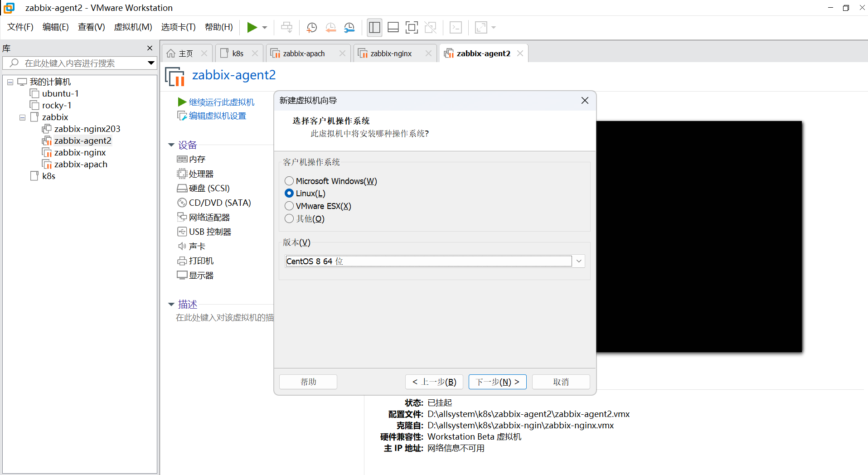Close the 新建虚拟机向导 dialog with X
The width and height of the screenshot is (868, 475).
pos(585,100)
